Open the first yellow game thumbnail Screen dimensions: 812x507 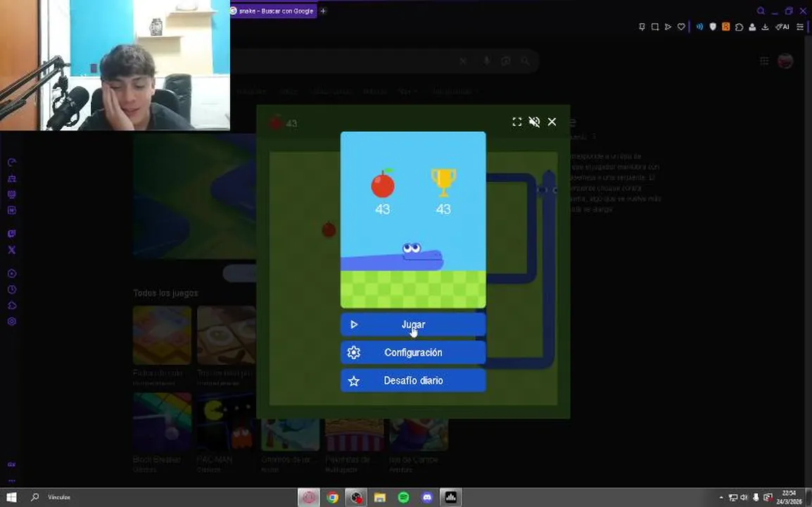pos(162,335)
